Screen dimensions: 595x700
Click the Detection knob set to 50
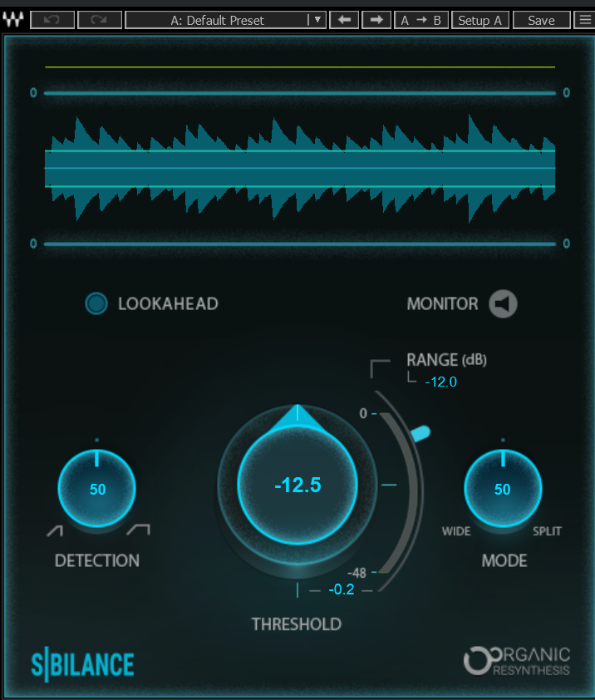[x=97, y=488]
